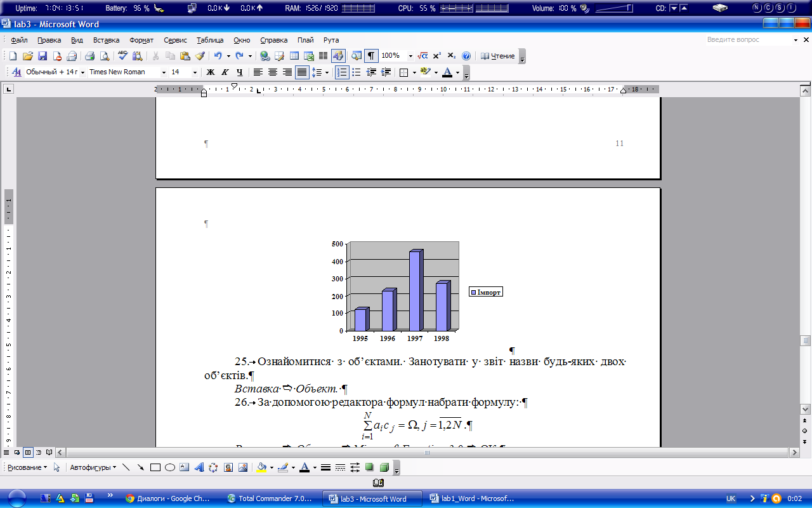Open a file with the folder icon

(x=28, y=56)
